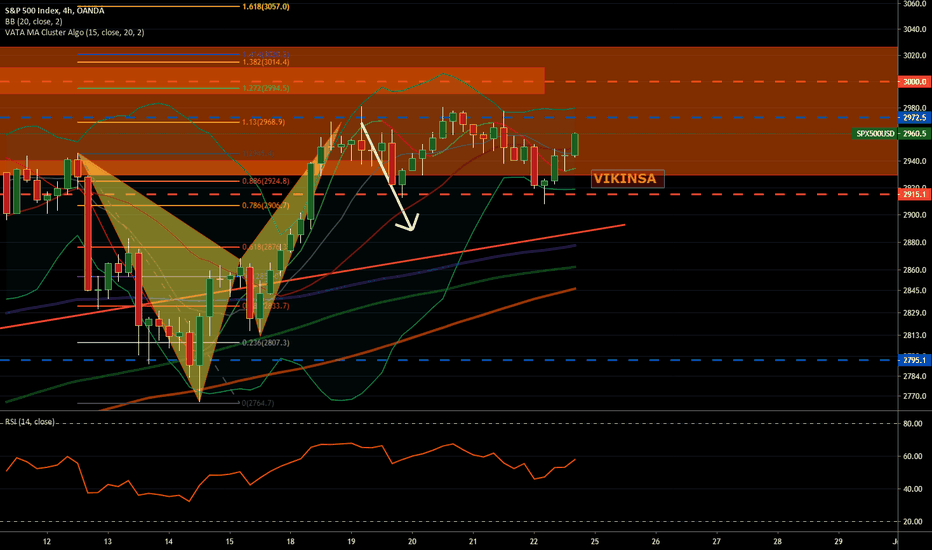Image resolution: width=932 pixels, height=550 pixels.
Task: Click date 22 on the time axis
Action: (x=534, y=542)
